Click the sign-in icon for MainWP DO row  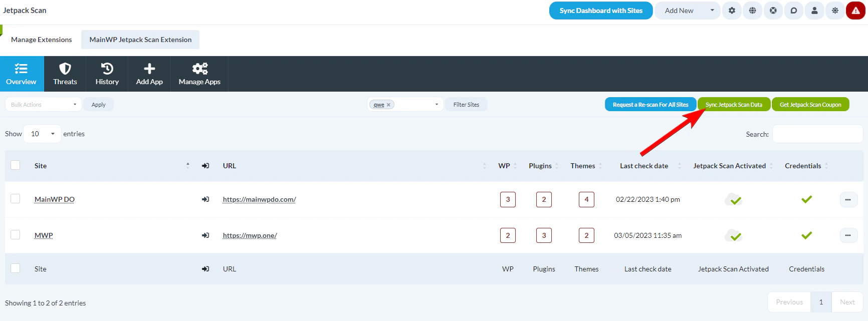(x=205, y=199)
